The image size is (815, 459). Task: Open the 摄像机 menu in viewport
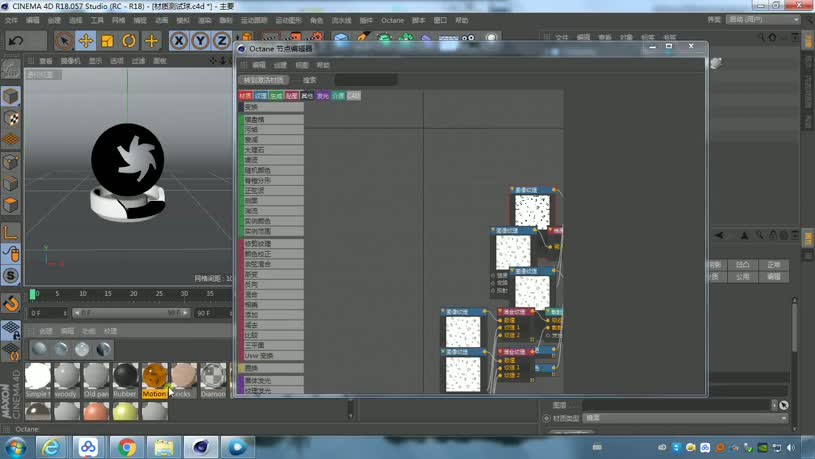pyautogui.click(x=70, y=61)
